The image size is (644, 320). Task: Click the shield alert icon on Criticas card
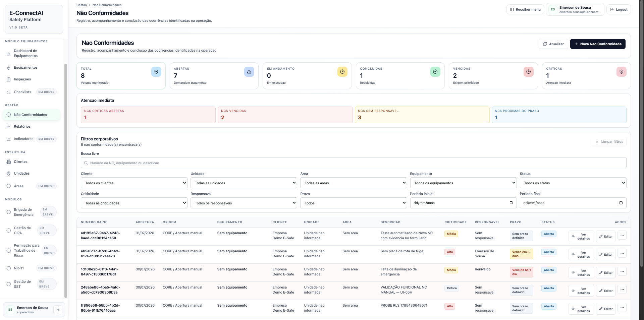pyautogui.click(x=621, y=72)
